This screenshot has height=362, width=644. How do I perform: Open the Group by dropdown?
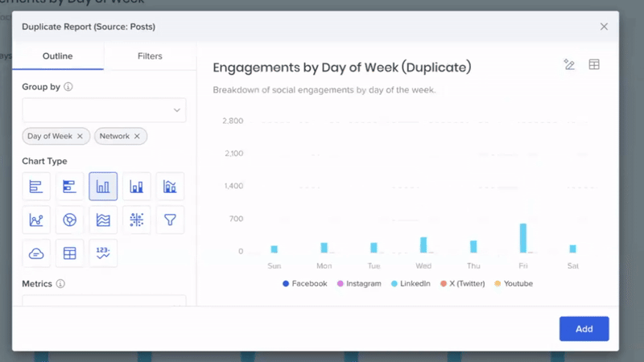pyautogui.click(x=104, y=110)
